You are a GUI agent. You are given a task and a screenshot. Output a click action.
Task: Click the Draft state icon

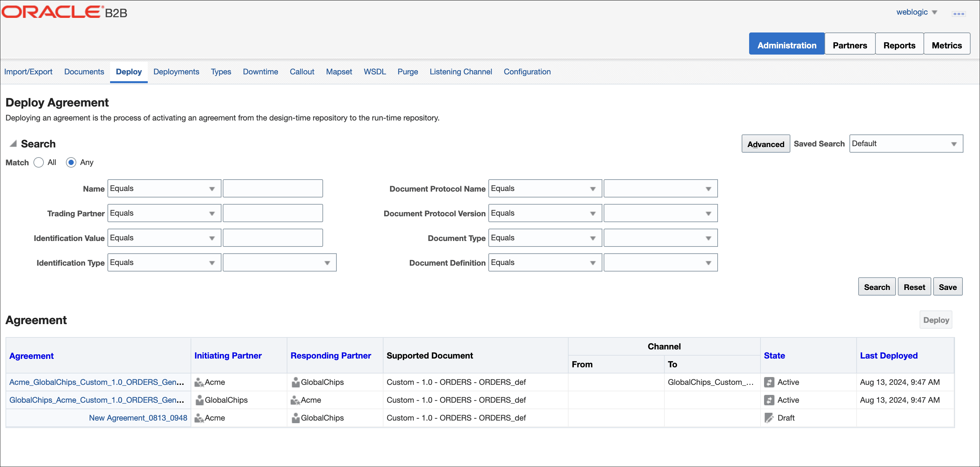[x=769, y=418]
